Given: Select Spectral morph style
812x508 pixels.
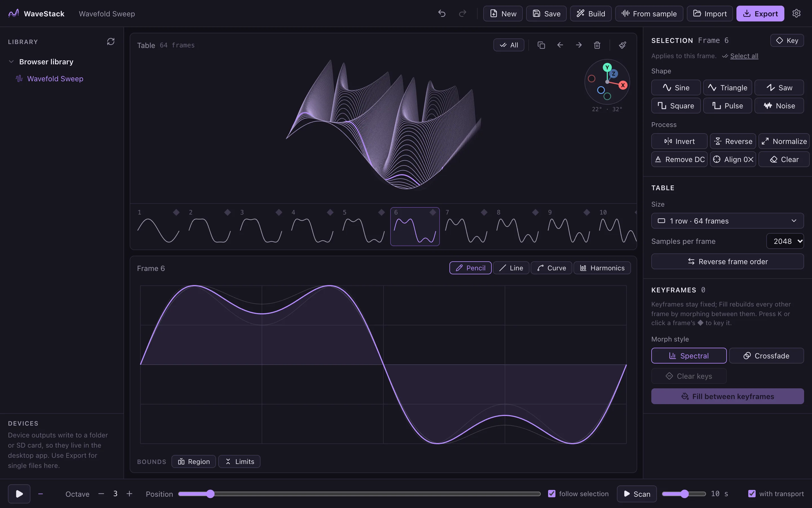Looking at the screenshot, I should 689,356.
